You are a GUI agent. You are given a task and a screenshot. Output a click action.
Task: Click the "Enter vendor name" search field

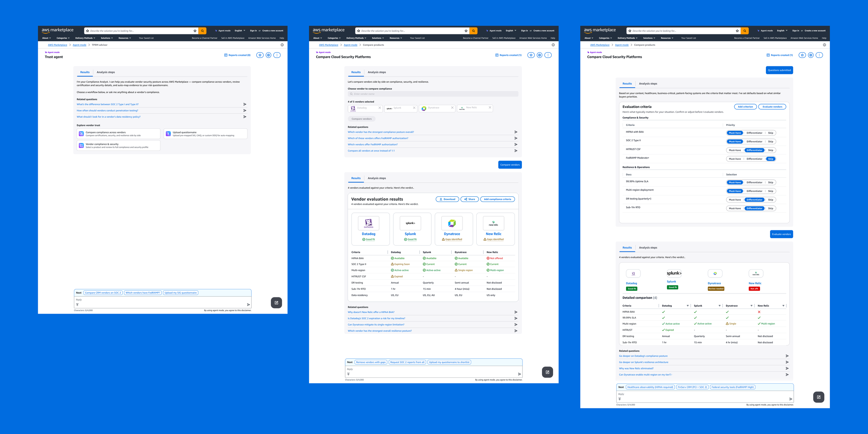[x=433, y=94]
